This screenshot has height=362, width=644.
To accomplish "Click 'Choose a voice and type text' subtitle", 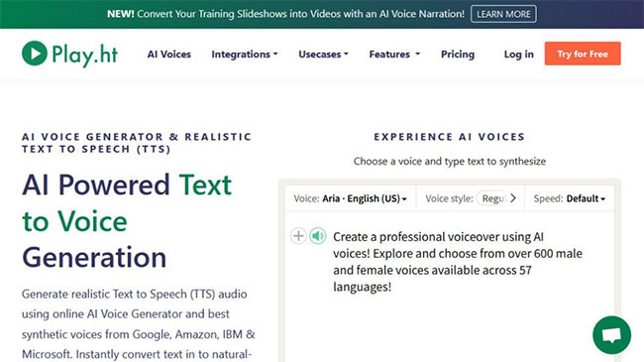I will click(x=450, y=162).
